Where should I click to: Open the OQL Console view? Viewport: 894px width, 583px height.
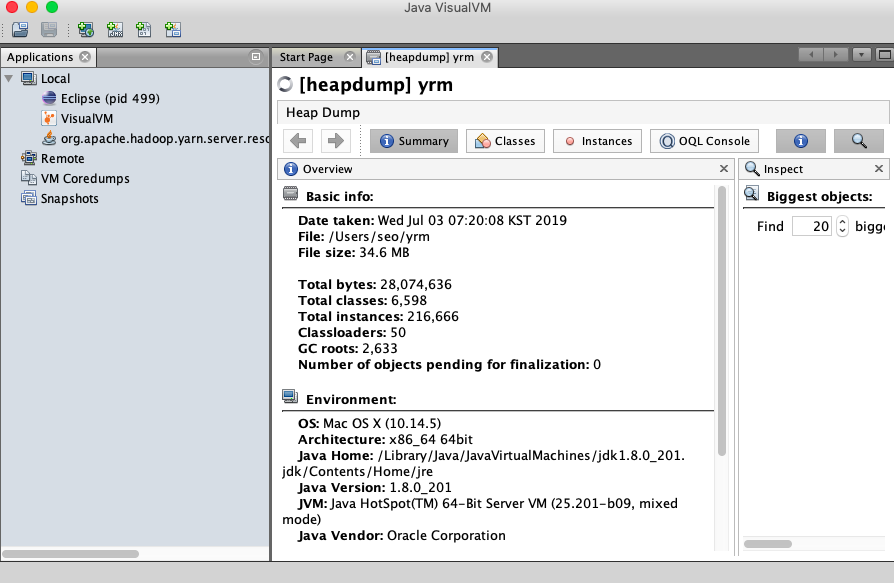(x=705, y=141)
